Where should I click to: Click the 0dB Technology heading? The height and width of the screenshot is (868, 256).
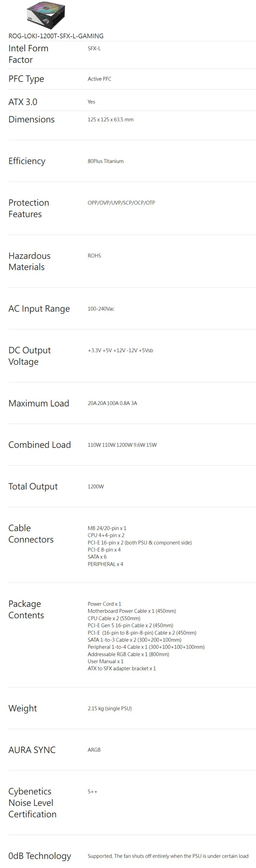point(40,856)
